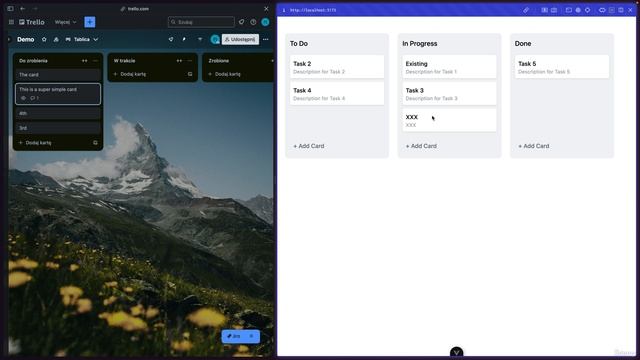Open notifications megaphone icon in Trello header
The width and height of the screenshot is (640, 360).
point(242,22)
